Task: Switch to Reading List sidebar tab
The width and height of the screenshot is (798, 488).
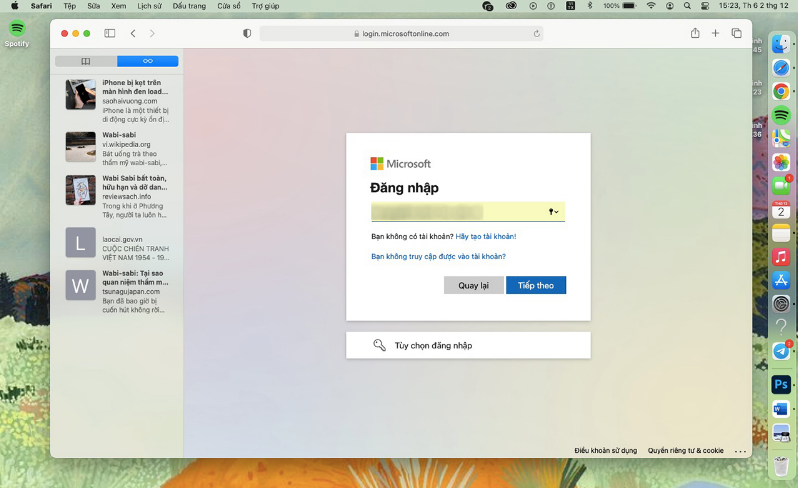Action: click(x=147, y=61)
